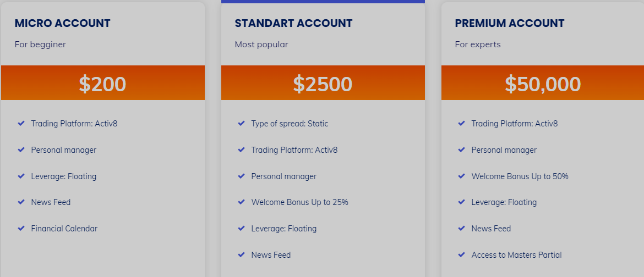Click checkmark by Premium account Personal manager

coord(462,149)
